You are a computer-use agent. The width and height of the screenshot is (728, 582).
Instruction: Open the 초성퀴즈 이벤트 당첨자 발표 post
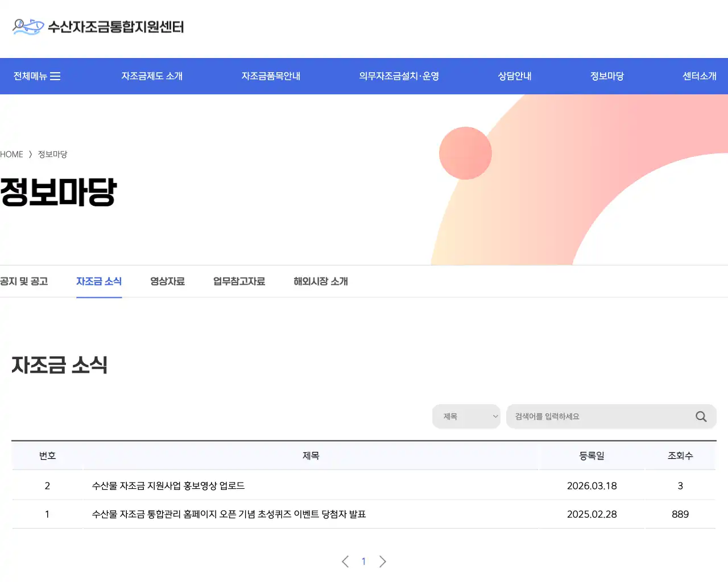click(x=229, y=514)
